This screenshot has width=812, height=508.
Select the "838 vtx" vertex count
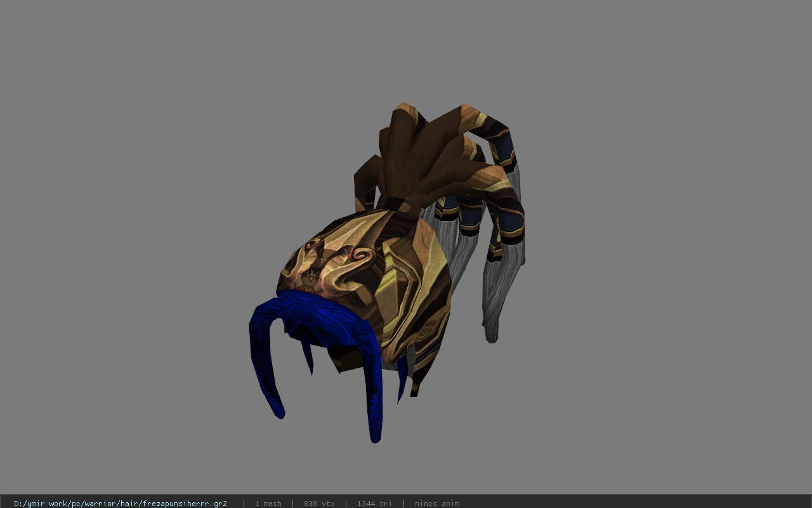click(x=319, y=504)
